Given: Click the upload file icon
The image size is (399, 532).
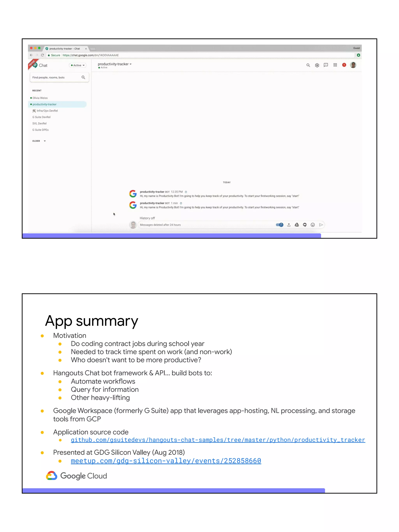Looking at the screenshot, I should 289,225.
